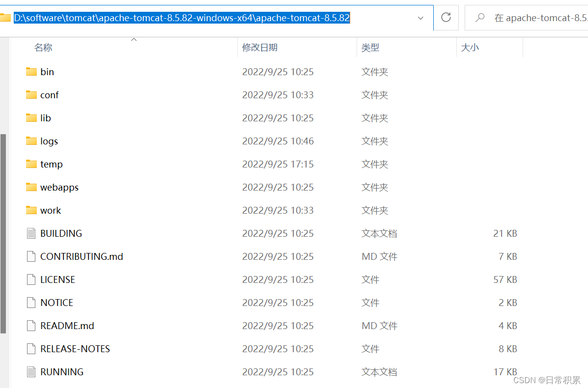Viewport: 588px width, 389px height.
Task: Click the 21 KB size of BUILDING
Action: (505, 233)
